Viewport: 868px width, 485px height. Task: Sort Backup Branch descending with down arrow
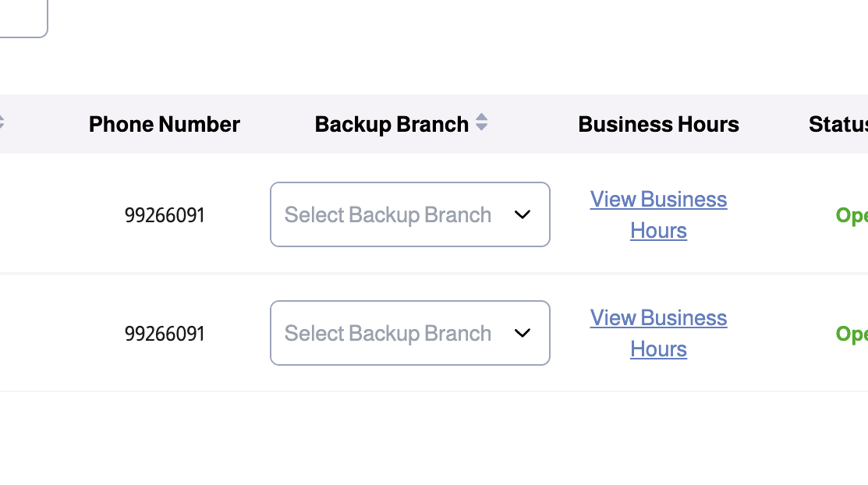(x=482, y=128)
